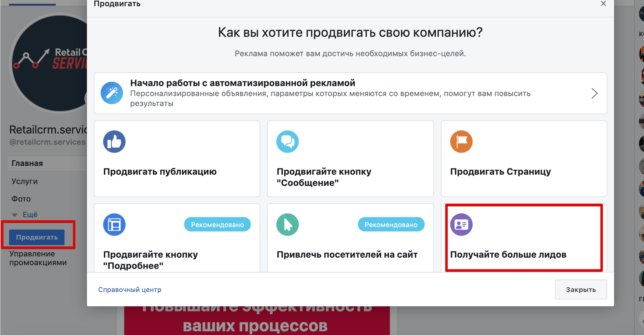Open Управление промоакциями link
Image resolution: width=644 pixels, height=335 pixels.
38,258
